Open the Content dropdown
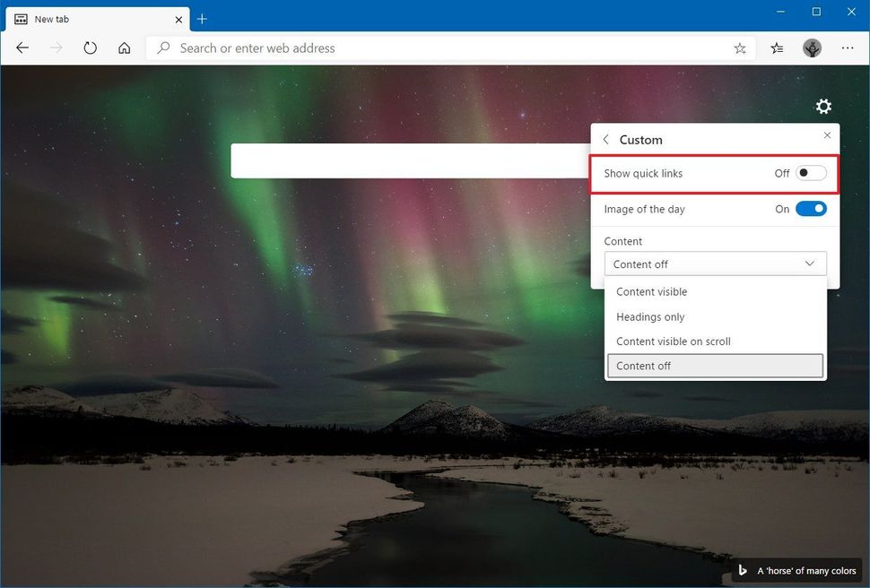This screenshot has width=870, height=588. click(714, 264)
